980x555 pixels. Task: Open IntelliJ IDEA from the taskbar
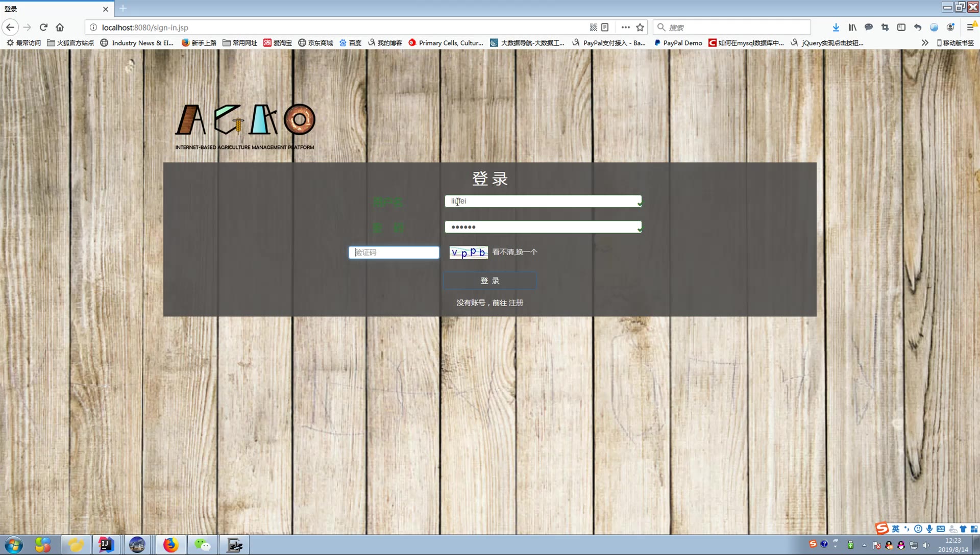tap(106, 545)
